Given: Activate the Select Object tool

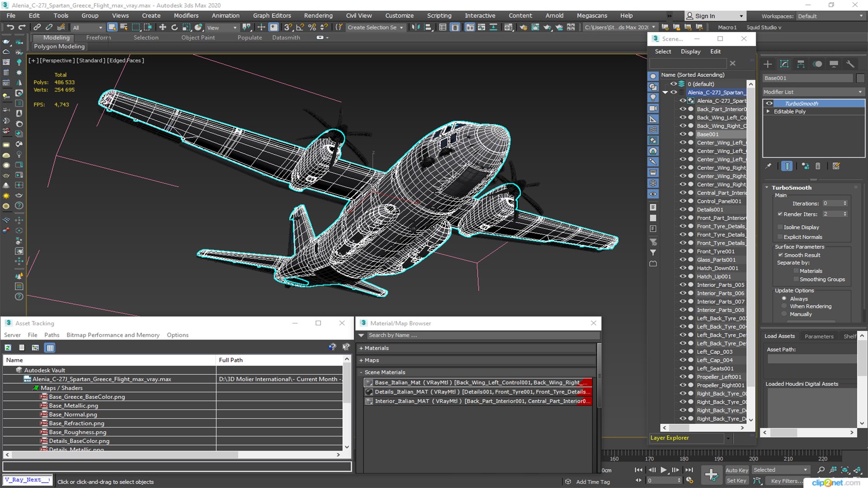Looking at the screenshot, I should (112, 27).
